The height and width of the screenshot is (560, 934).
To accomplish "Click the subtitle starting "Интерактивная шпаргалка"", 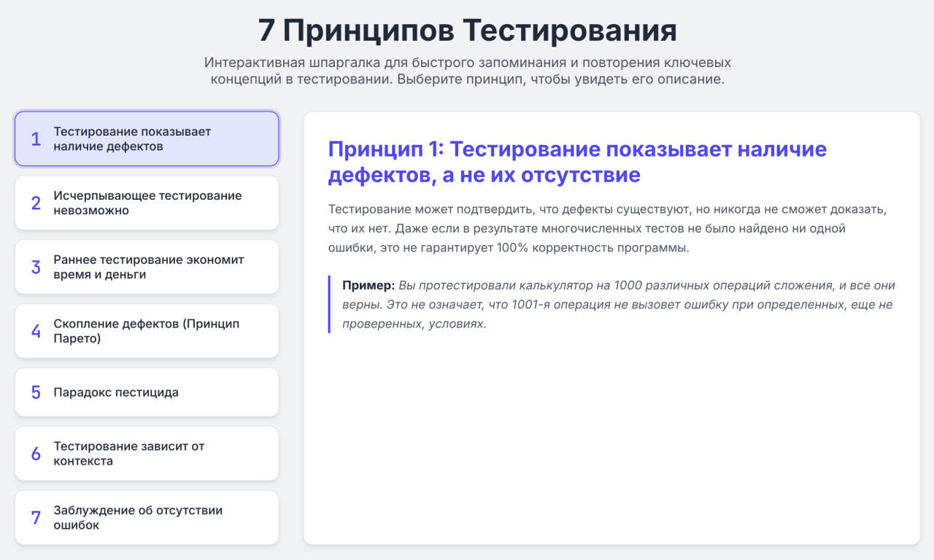I will (x=467, y=71).
